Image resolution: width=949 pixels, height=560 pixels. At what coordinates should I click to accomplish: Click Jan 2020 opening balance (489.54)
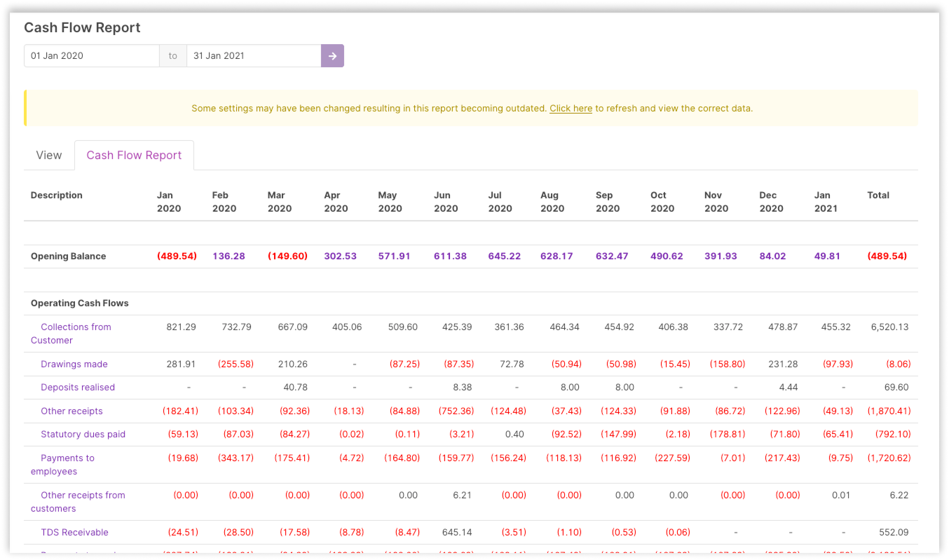[177, 256]
